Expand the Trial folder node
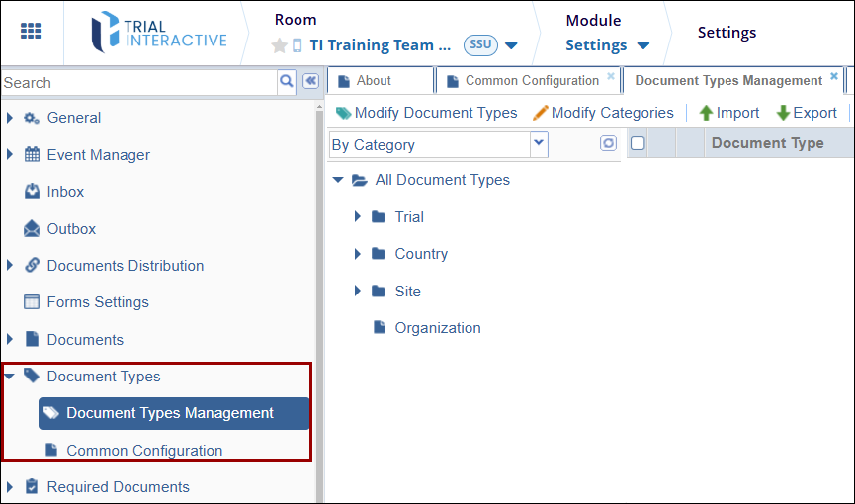 coord(358,217)
